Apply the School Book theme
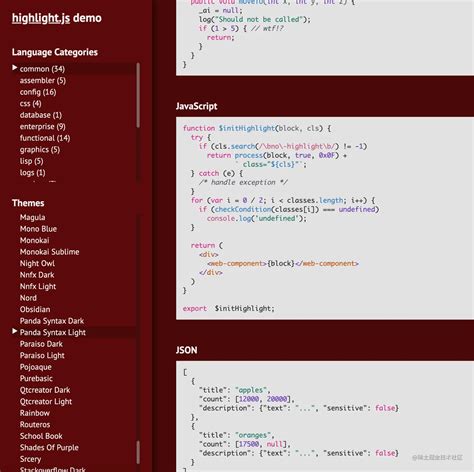The image size is (474, 472). pos(41,436)
